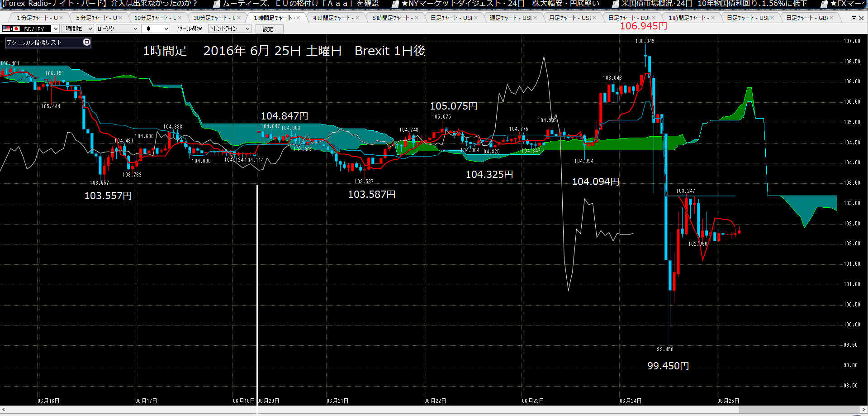The width and height of the screenshot is (868, 416).
Task: Open the Forex Radio-ナイト・バード news headline
Action: [100, 4]
